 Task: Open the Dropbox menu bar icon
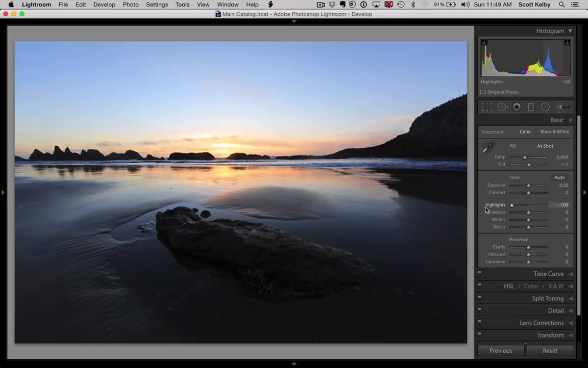332,4
